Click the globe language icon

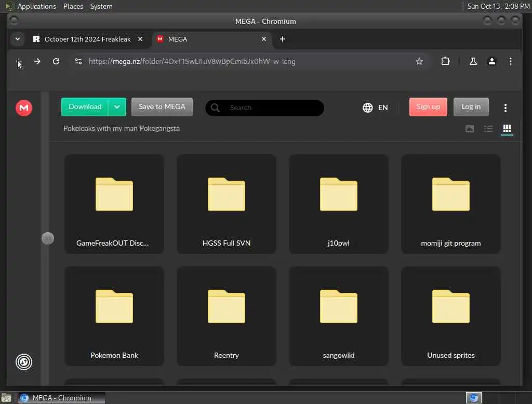tap(367, 107)
